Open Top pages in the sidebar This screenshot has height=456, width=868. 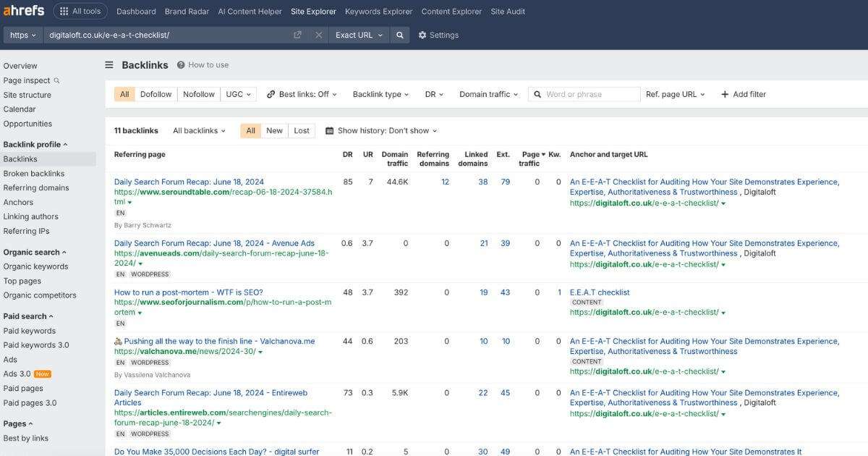[x=22, y=281]
